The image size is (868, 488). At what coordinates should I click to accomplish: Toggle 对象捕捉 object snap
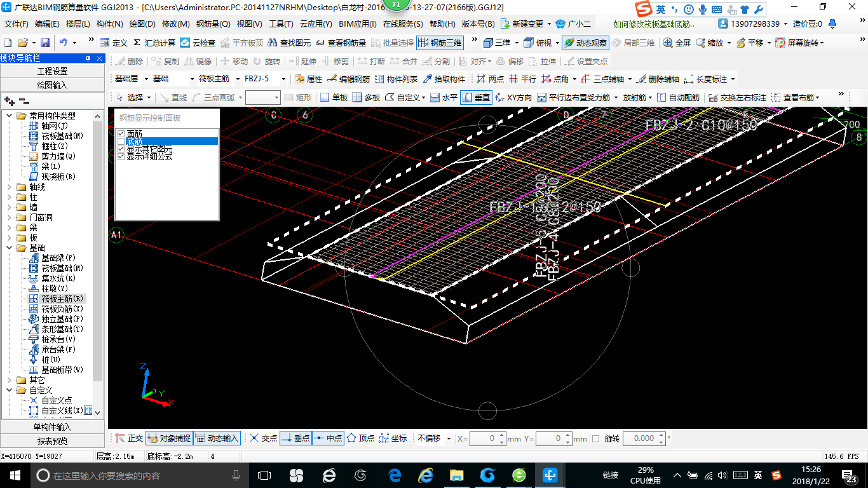tap(169, 438)
